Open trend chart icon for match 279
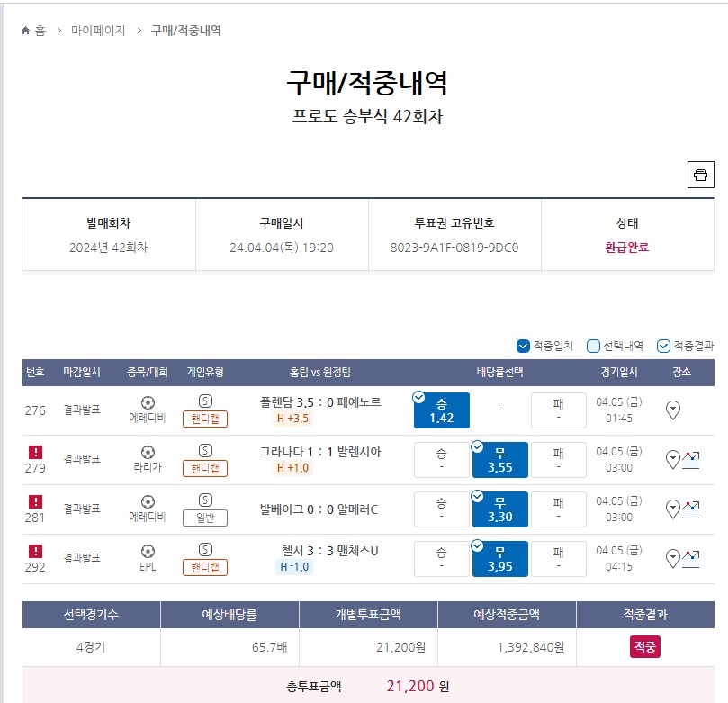This screenshot has width=728, height=703. (x=690, y=460)
